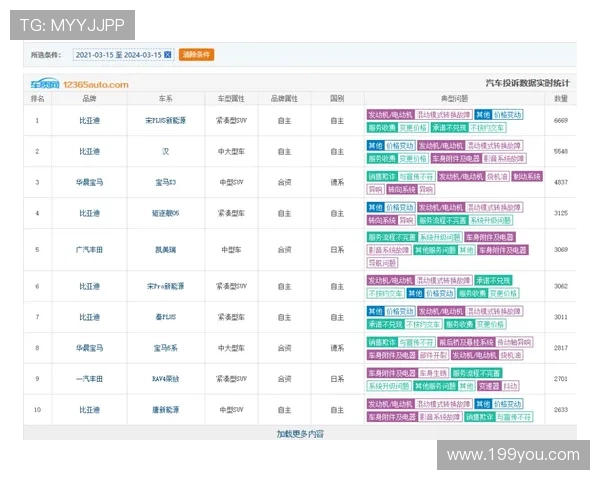Click 华晨宝马 brand in the 宝马X3 row

pos(89,183)
